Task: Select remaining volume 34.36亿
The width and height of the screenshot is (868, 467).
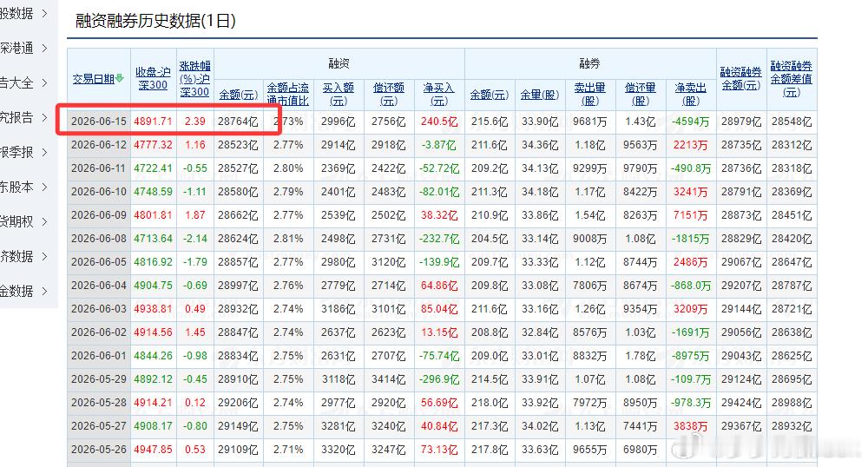Action: [540, 144]
